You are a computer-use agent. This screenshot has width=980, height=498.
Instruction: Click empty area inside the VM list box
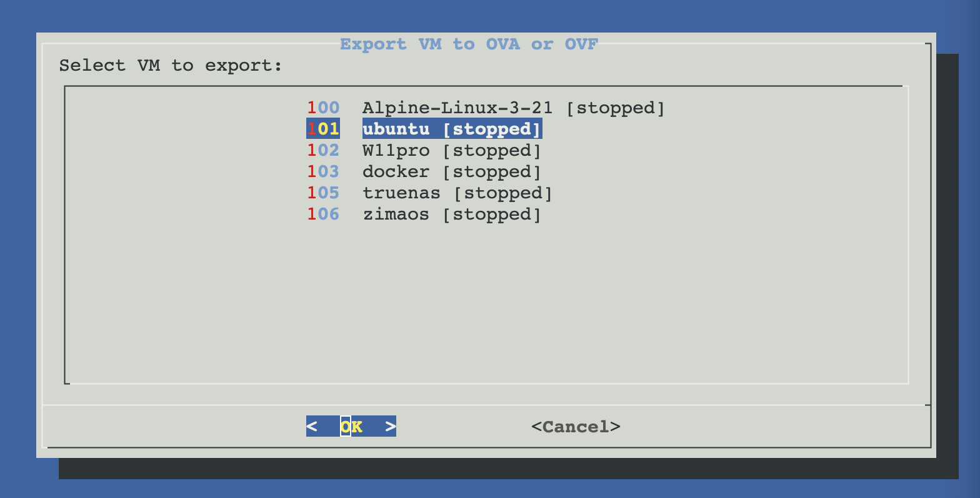point(486,300)
